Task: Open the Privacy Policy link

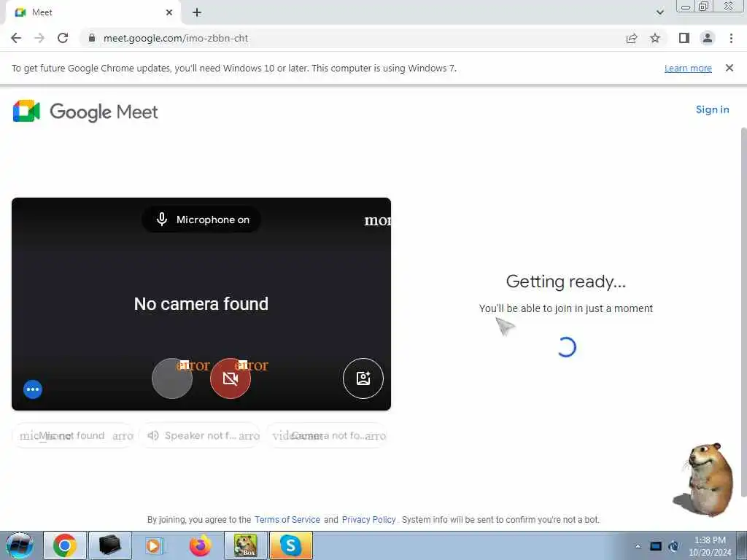Action: point(368,519)
